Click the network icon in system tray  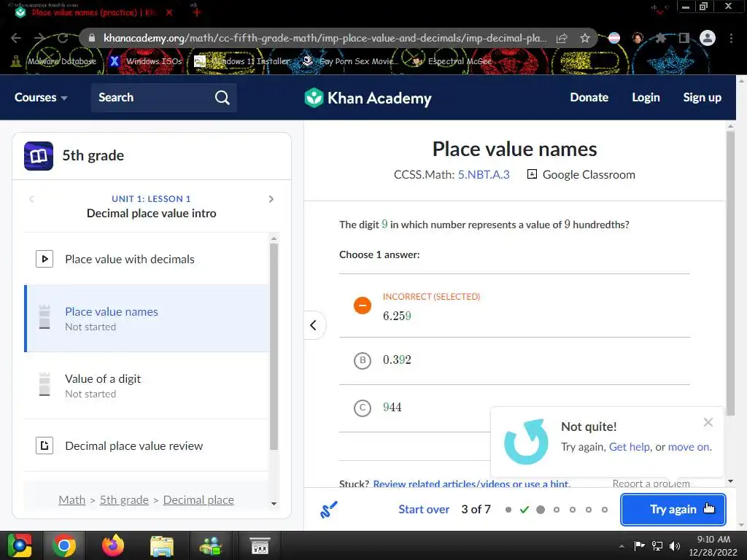[657, 545]
